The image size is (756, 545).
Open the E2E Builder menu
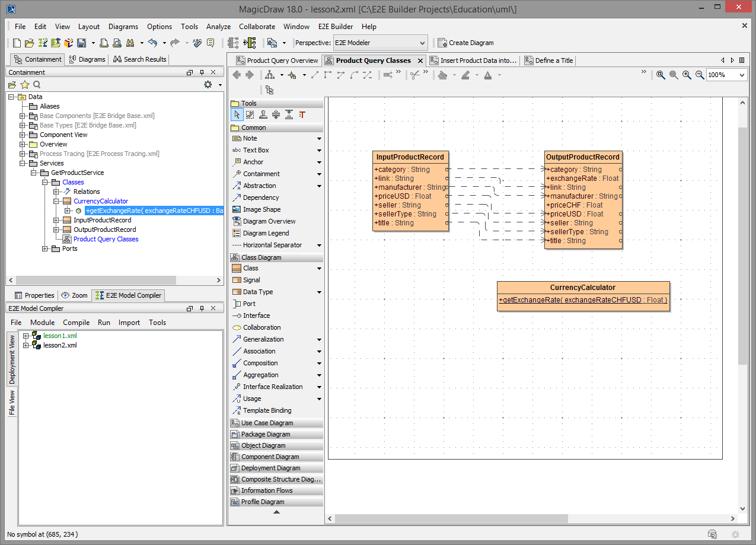click(x=335, y=27)
